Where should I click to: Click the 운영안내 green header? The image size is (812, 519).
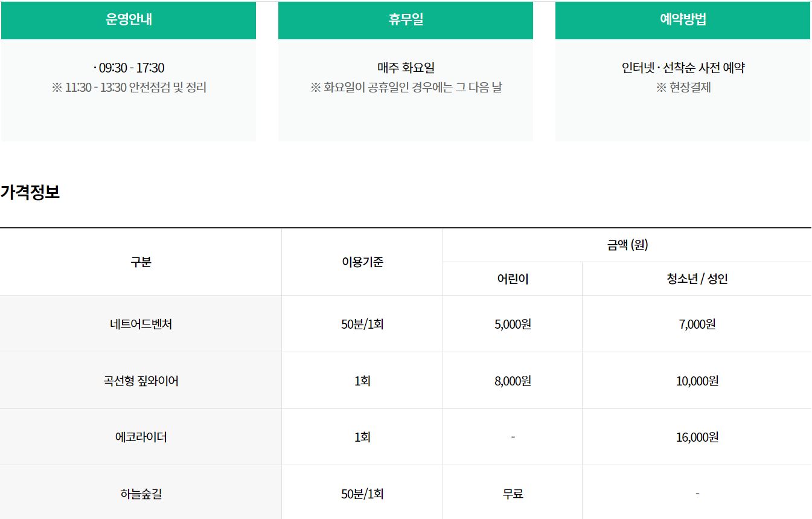coord(129,19)
